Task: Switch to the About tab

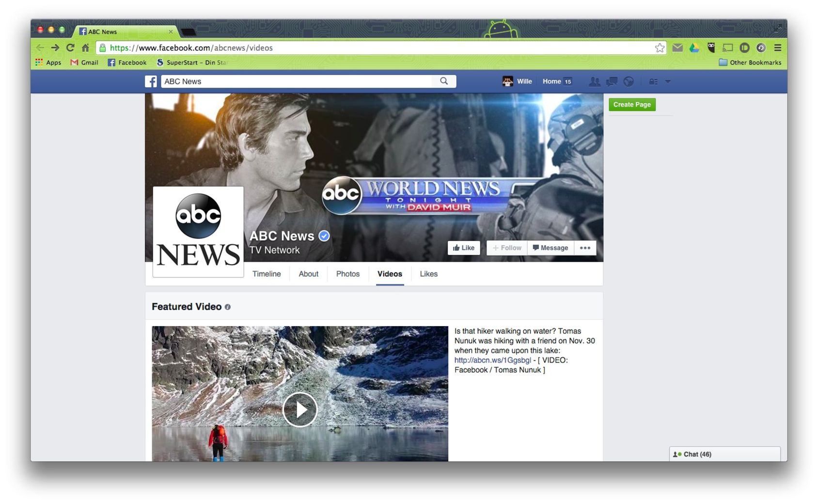Action: pos(309,274)
